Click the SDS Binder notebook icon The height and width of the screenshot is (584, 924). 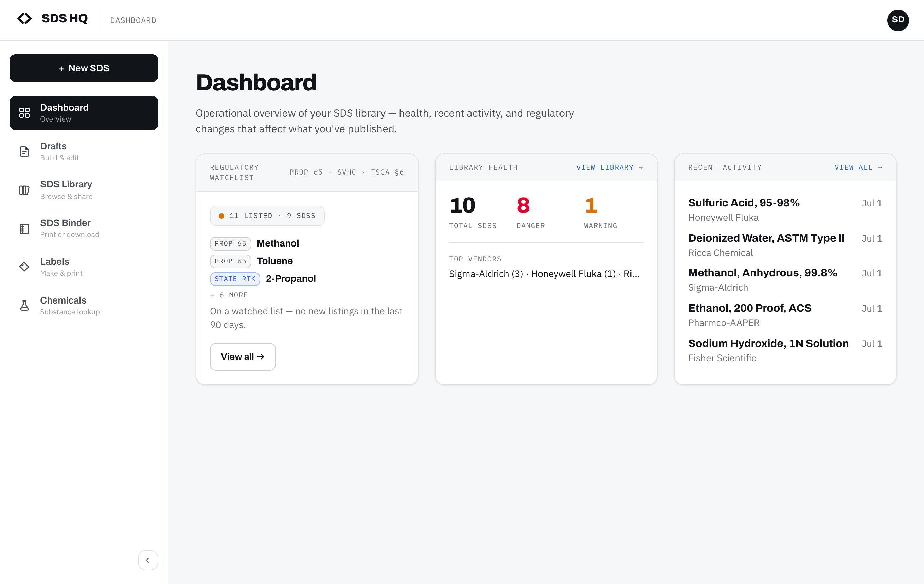[24, 229]
